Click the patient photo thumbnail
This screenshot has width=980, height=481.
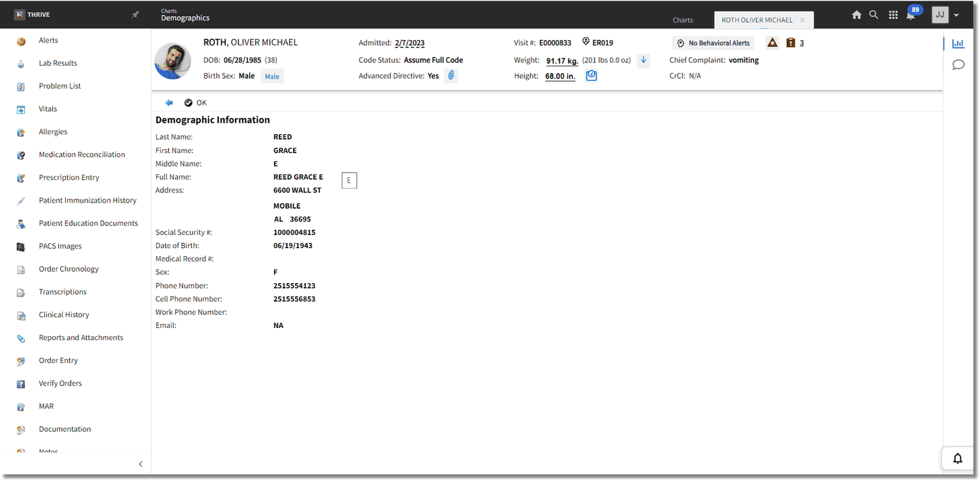pos(173,61)
